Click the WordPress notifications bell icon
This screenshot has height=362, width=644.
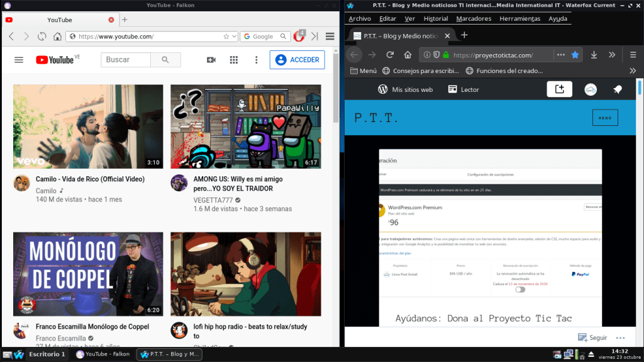pyautogui.click(x=617, y=89)
